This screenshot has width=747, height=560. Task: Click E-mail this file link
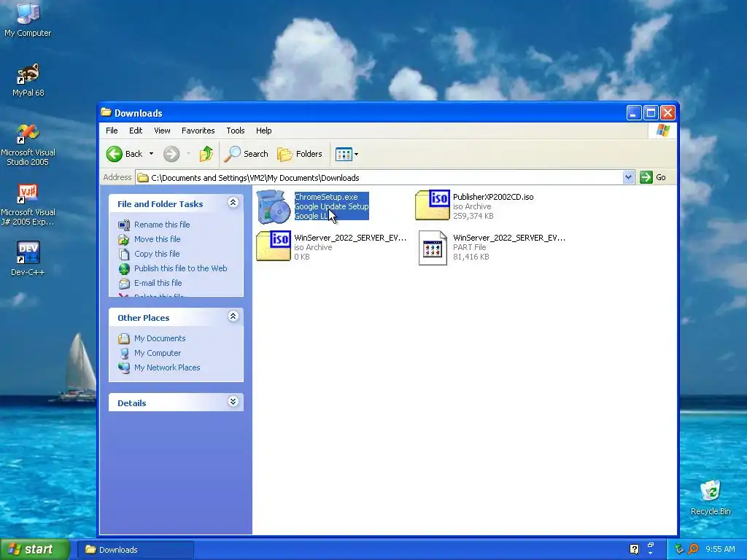click(158, 283)
